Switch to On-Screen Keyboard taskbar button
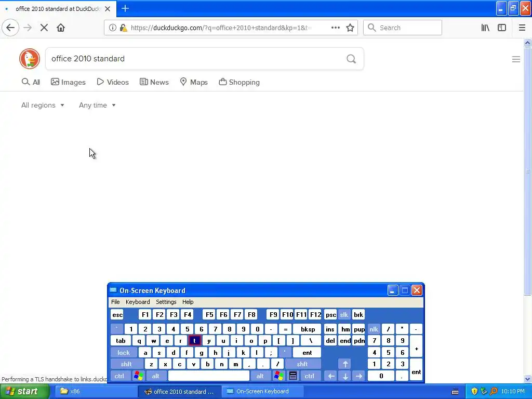Screen dimensions: 532x399 (262, 392)
